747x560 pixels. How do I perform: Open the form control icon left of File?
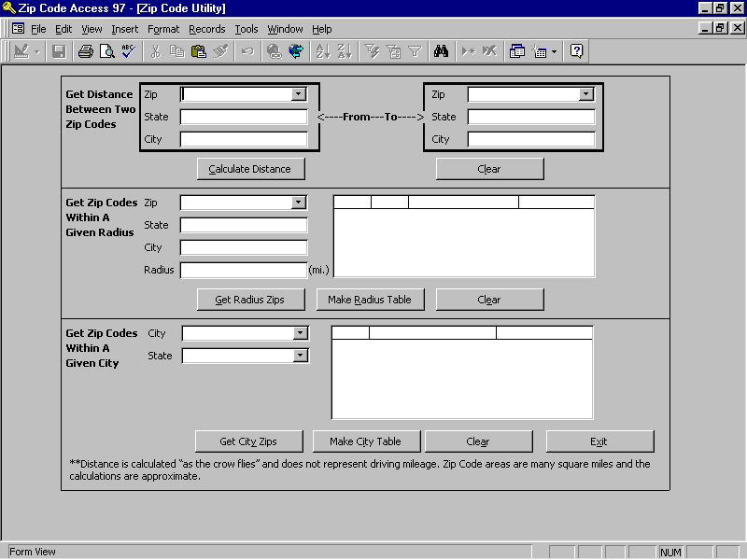(18, 29)
